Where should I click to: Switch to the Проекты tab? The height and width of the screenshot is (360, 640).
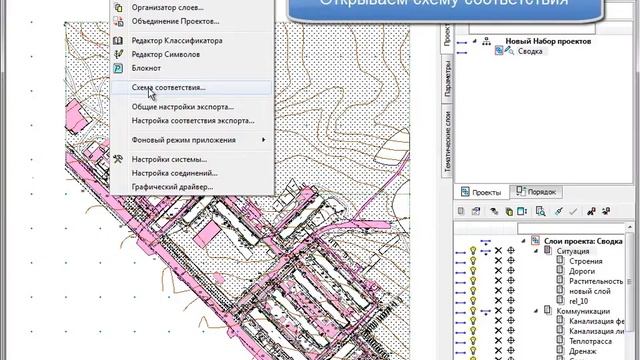point(481,192)
